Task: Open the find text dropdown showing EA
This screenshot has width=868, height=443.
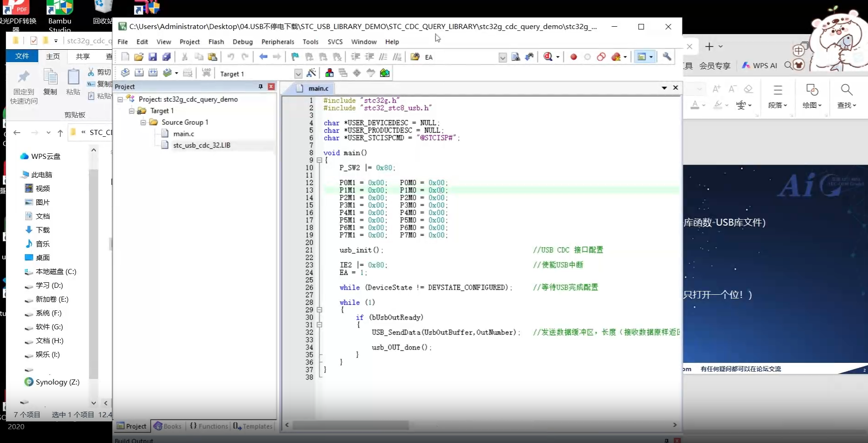Action: [x=502, y=57]
